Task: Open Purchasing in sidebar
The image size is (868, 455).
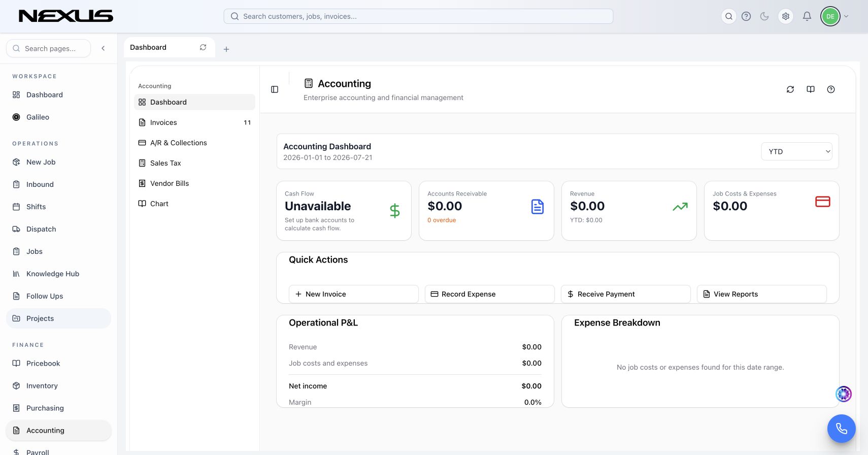Action: (58, 408)
